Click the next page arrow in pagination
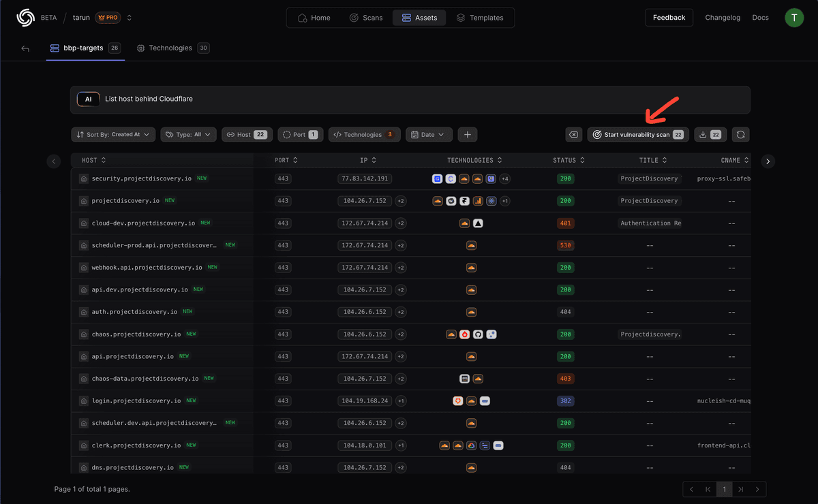 click(757, 489)
